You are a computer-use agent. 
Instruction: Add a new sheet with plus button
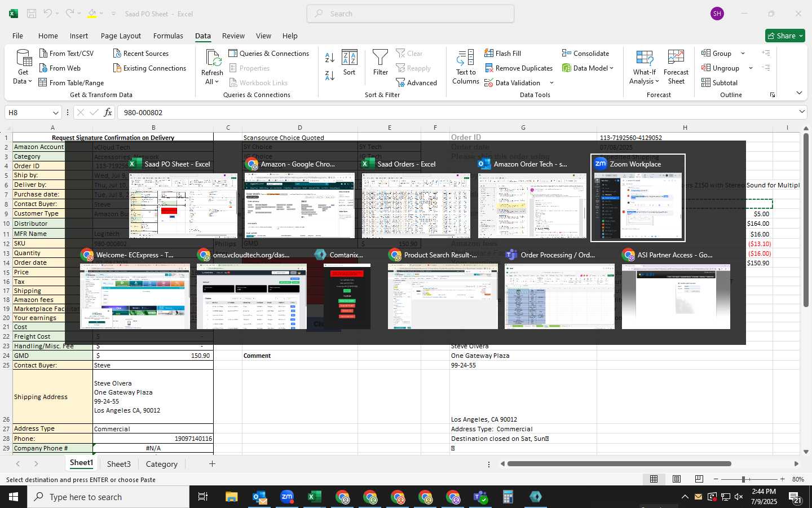(x=212, y=464)
